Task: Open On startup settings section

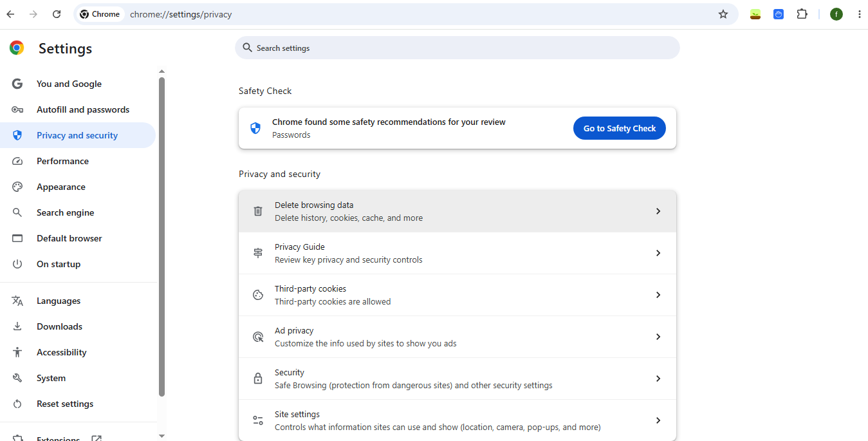Action: pos(78,264)
